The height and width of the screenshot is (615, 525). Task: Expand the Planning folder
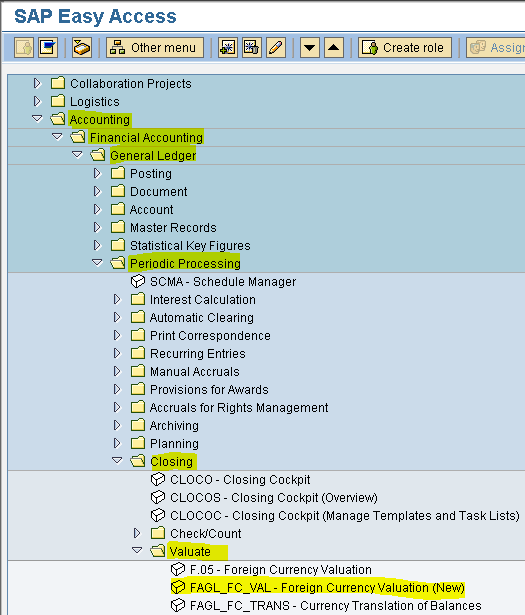[x=117, y=443]
